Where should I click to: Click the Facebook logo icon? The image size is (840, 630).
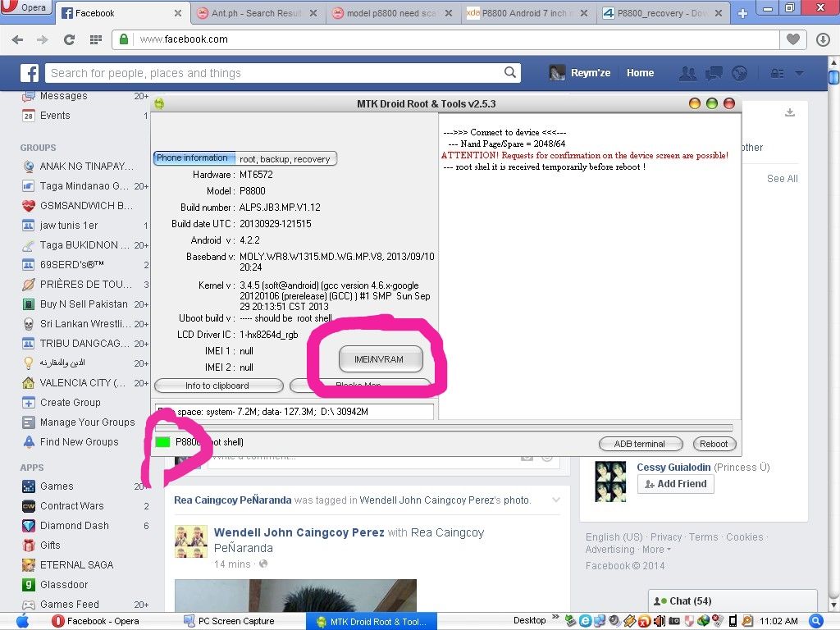click(x=30, y=74)
